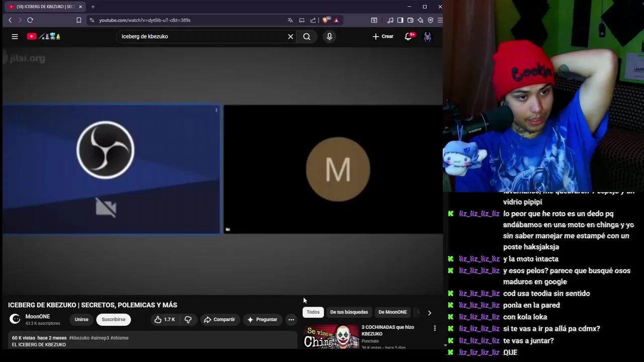This screenshot has height=362, width=644.
Task: Click the browser forward arrow
Action: click(20, 20)
